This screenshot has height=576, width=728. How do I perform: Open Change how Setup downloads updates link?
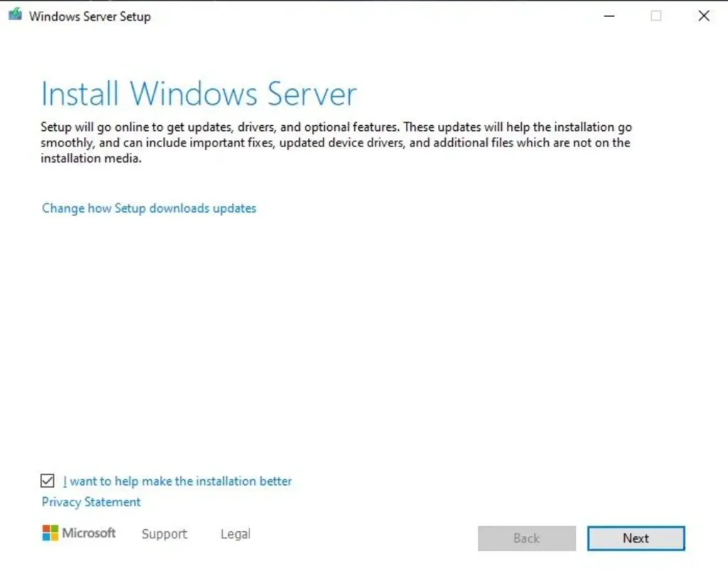click(149, 208)
